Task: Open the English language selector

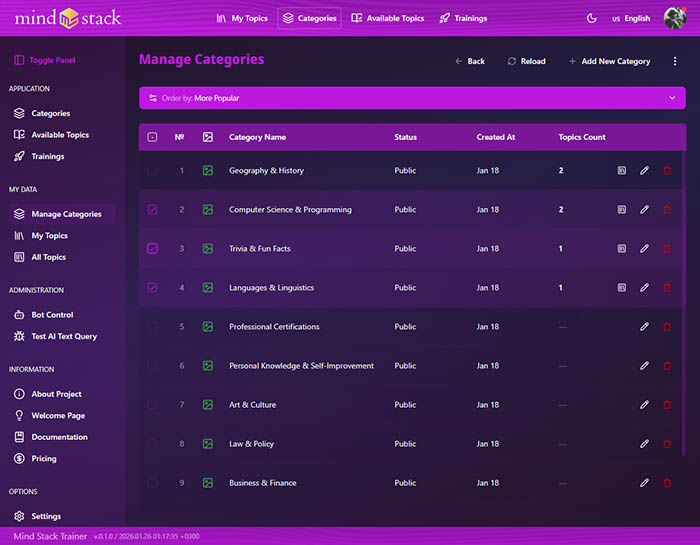Action: [631, 18]
